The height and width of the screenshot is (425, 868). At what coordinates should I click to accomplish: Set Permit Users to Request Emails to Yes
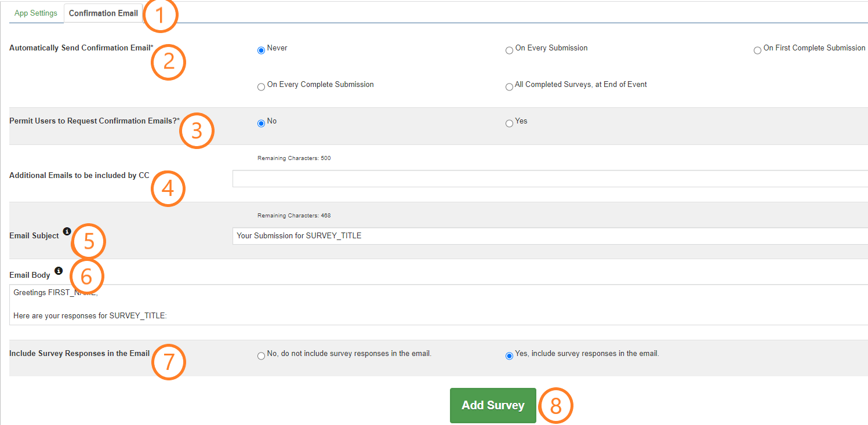(x=509, y=123)
